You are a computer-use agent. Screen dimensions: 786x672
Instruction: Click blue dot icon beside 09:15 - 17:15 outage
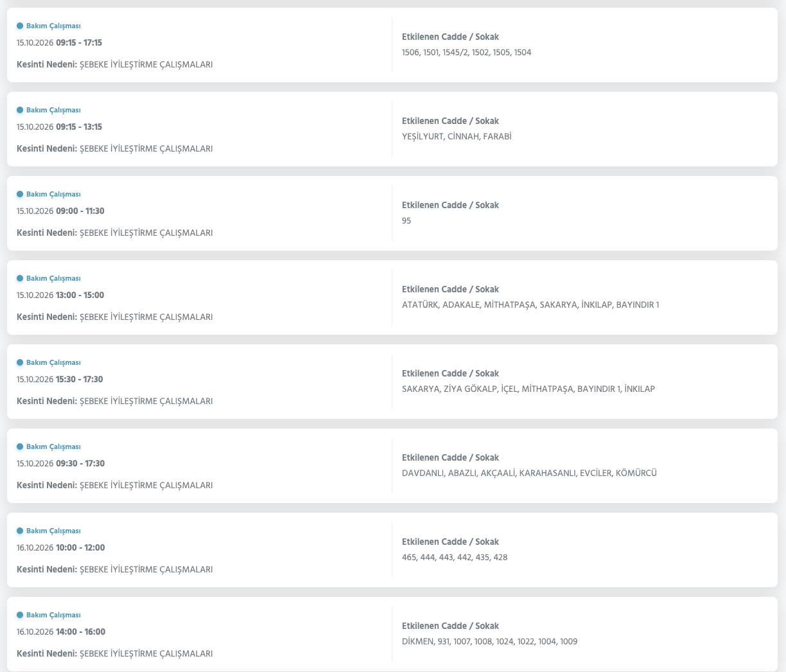pos(20,26)
